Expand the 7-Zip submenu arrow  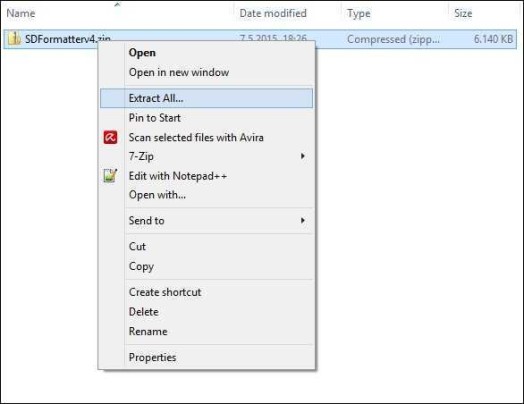click(302, 156)
